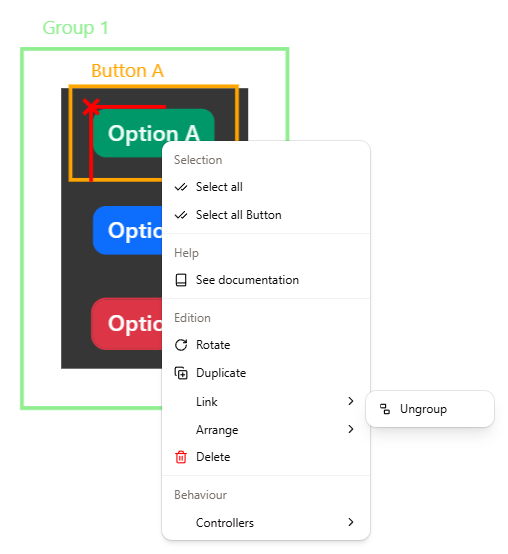Screen dimensions: 508x554
Task: Expand the Controllers submenu chevron
Action: (350, 522)
